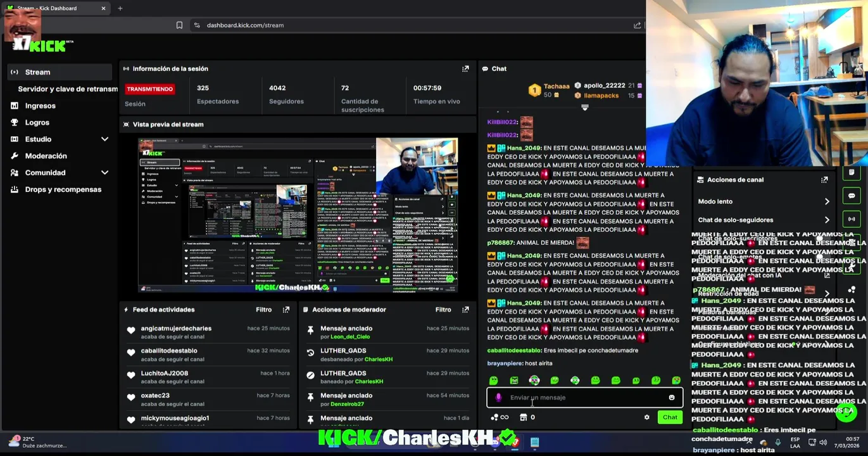Click Leon_del_Cielo link in pinned message row
Image resolution: width=868 pixels, height=456 pixels.
[x=349, y=337]
